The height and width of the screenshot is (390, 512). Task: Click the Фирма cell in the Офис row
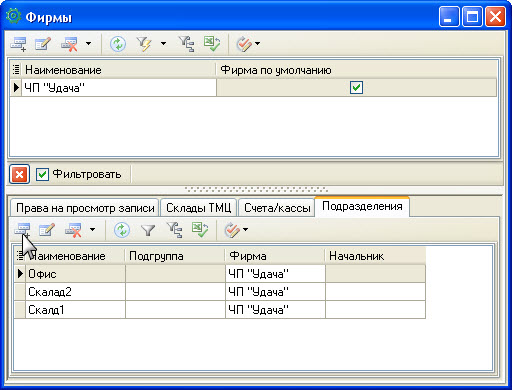[275, 274]
